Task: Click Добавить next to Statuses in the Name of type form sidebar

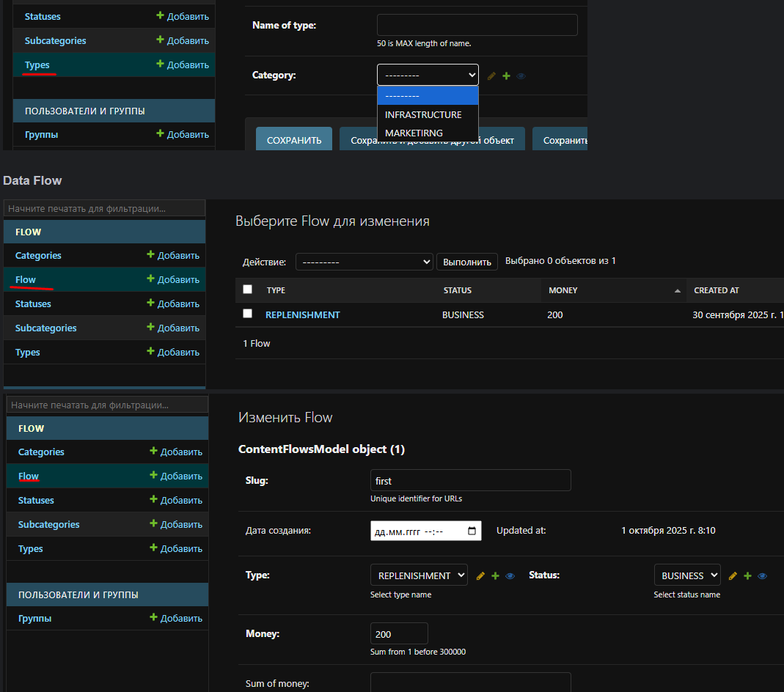Action: (183, 16)
